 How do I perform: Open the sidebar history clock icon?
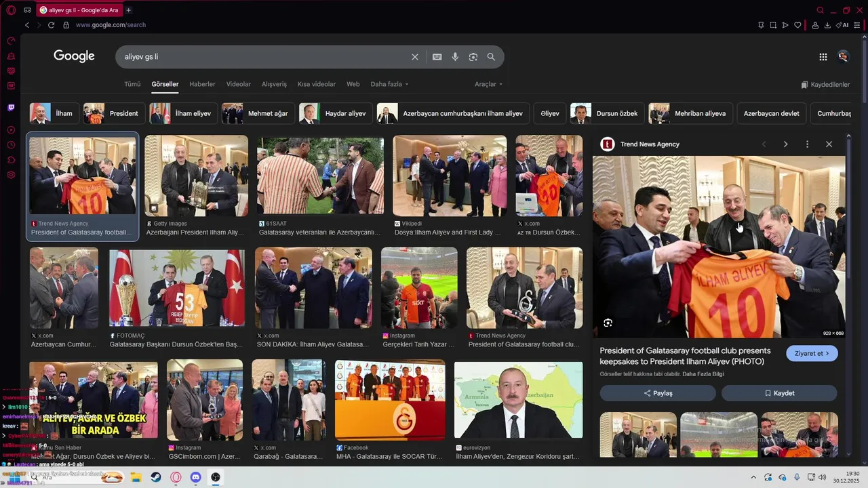pos(11,145)
